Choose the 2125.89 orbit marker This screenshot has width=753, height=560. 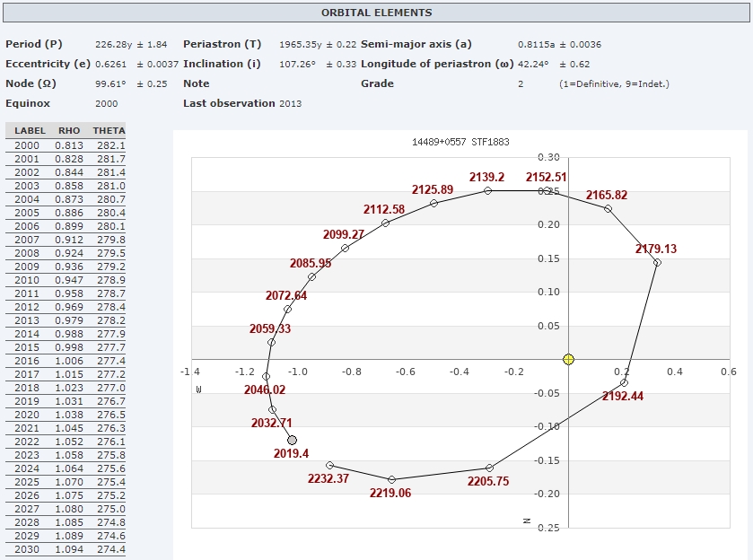point(433,203)
